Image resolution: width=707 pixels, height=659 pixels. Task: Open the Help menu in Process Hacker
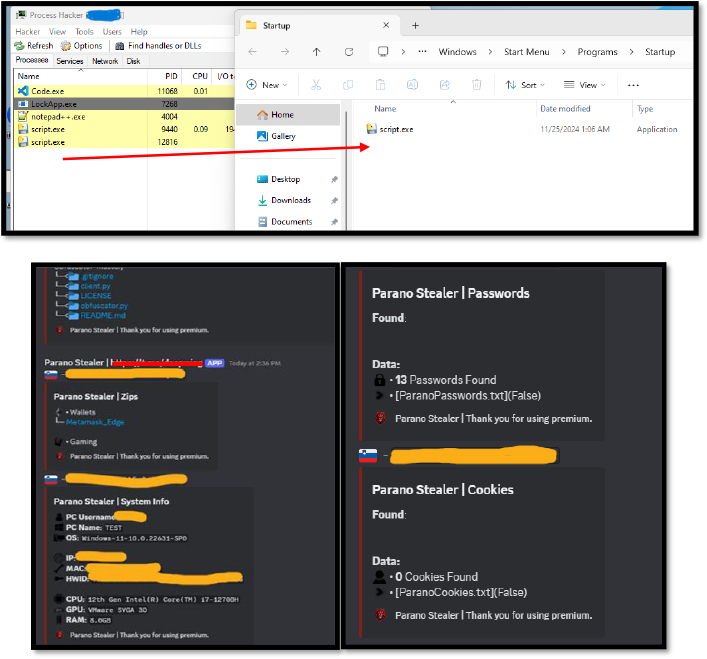139,32
